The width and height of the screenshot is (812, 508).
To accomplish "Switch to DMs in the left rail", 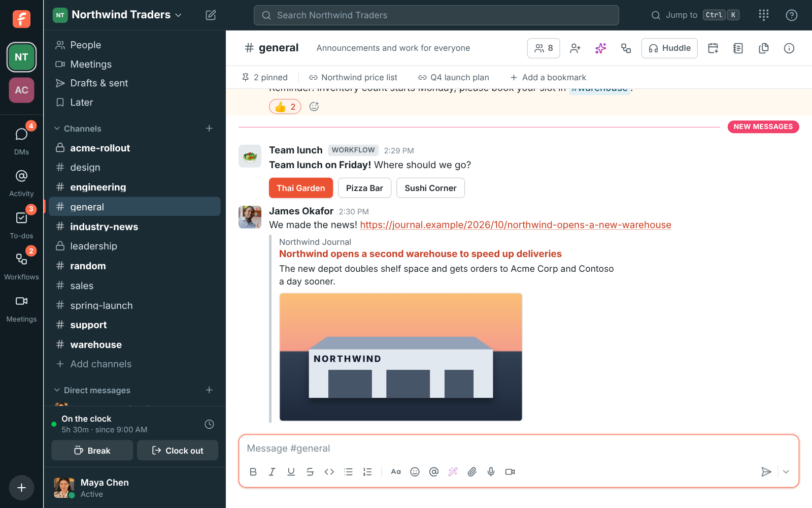I will coord(21,139).
